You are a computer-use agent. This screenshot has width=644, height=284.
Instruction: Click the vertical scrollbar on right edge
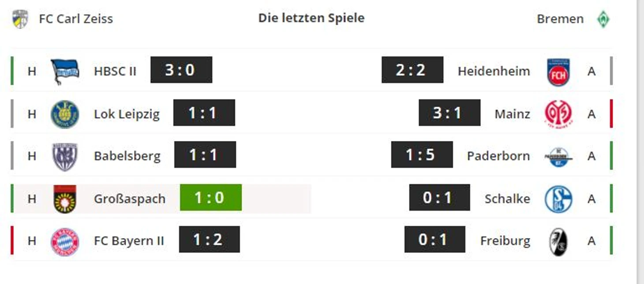tap(640, 142)
